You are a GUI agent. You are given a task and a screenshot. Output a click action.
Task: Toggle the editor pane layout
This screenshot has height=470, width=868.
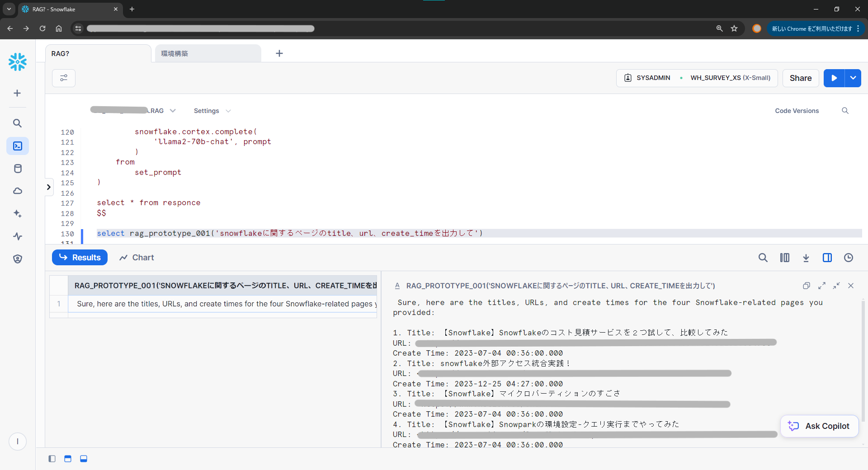click(68, 459)
